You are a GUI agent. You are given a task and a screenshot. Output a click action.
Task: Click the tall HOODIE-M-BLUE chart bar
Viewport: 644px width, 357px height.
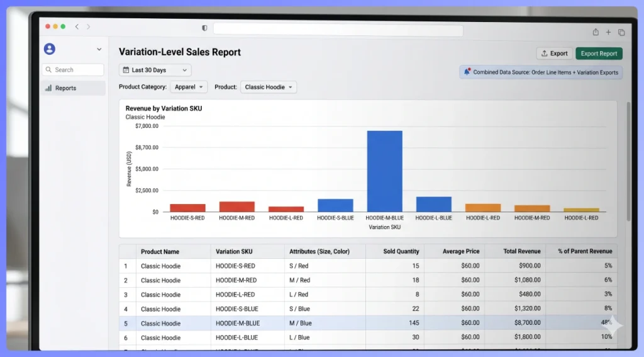[385, 171]
